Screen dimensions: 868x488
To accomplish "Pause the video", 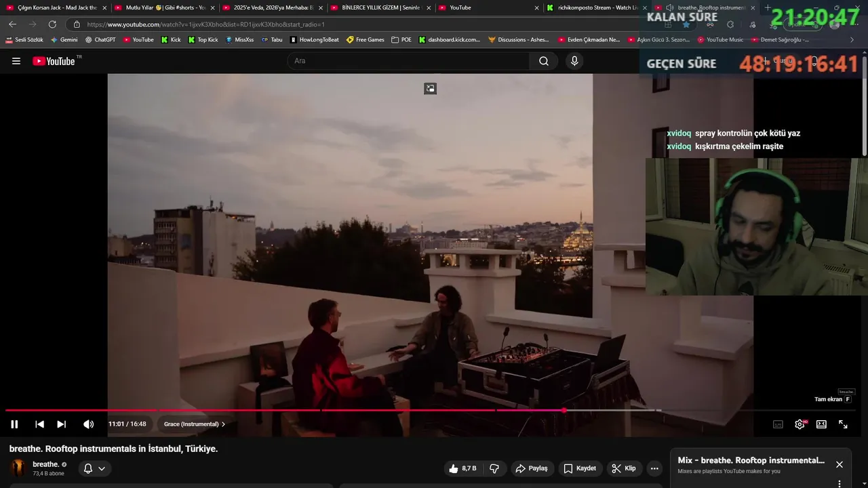I will 14,424.
